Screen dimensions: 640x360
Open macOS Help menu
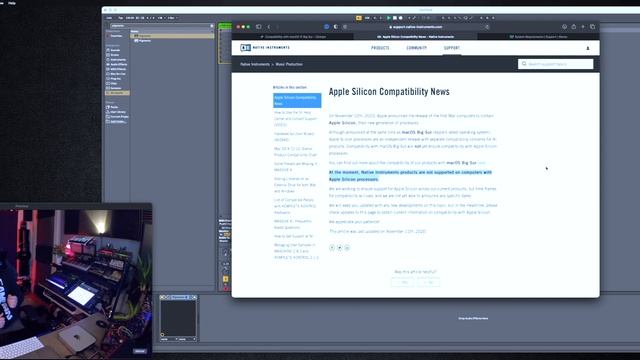point(12,2)
